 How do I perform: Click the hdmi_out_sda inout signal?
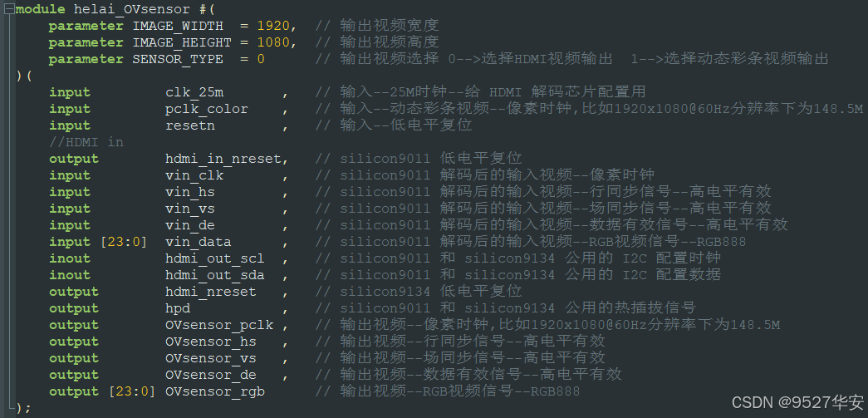[x=215, y=275]
